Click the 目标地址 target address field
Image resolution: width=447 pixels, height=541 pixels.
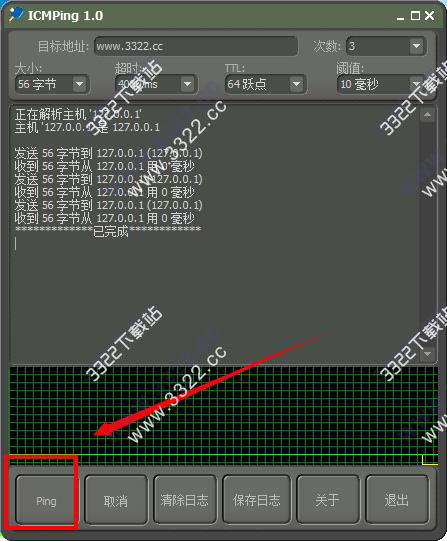coord(196,46)
